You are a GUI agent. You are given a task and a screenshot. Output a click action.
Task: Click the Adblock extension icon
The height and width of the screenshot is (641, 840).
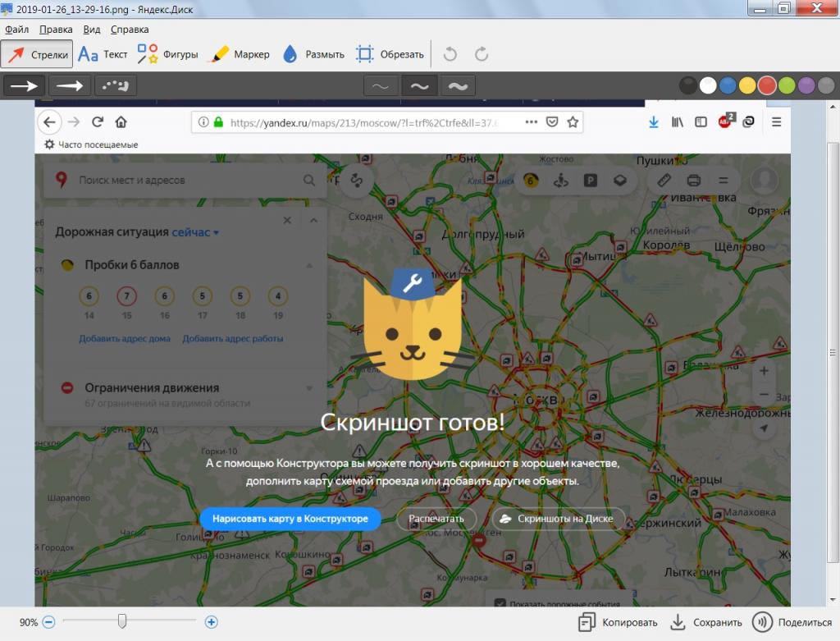[x=726, y=121]
